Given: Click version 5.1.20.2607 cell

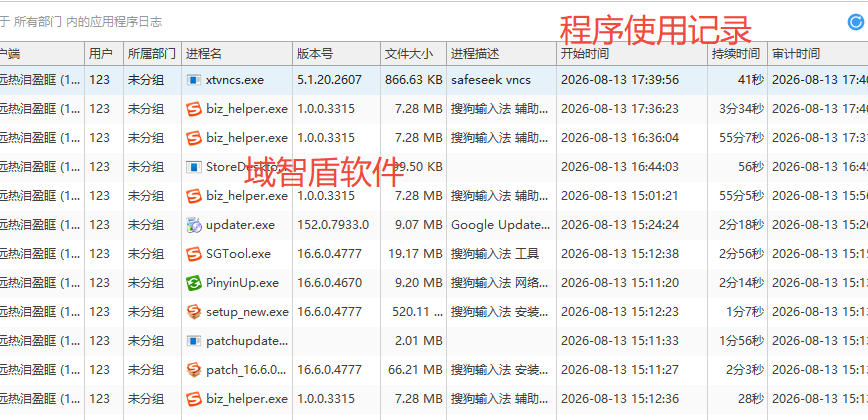Looking at the screenshot, I should 329,80.
